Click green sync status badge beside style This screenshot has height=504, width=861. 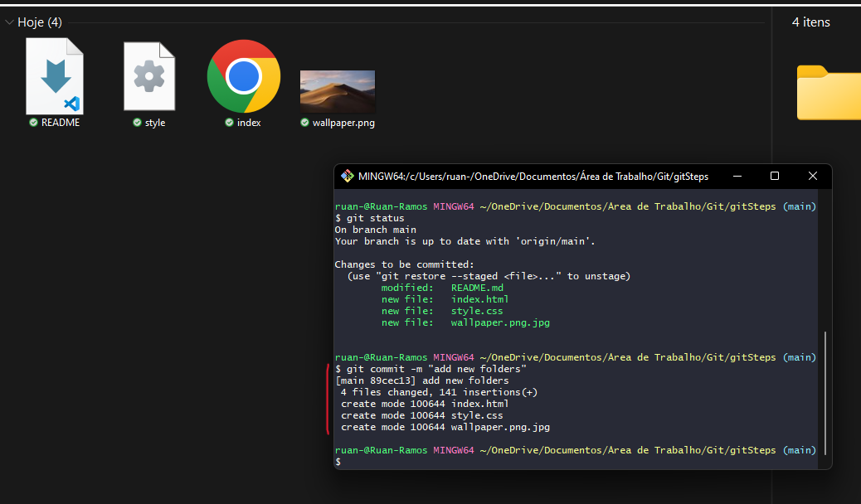pos(137,123)
